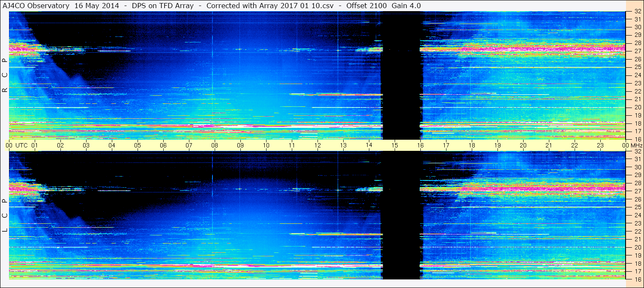Click the black data gap in the RCP spectrogram
The image size is (644, 288).
pyautogui.click(x=400, y=75)
